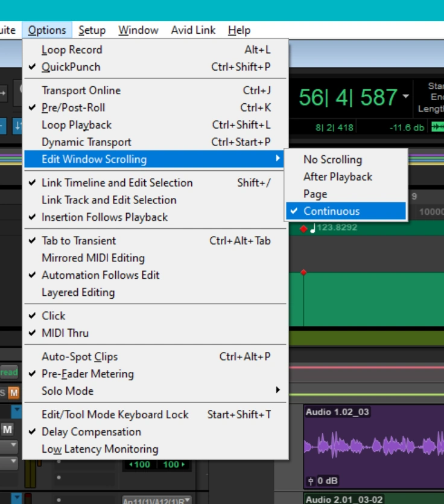This screenshot has width=444, height=504.
Task: Select the After Playback scrolling option
Action: click(338, 177)
